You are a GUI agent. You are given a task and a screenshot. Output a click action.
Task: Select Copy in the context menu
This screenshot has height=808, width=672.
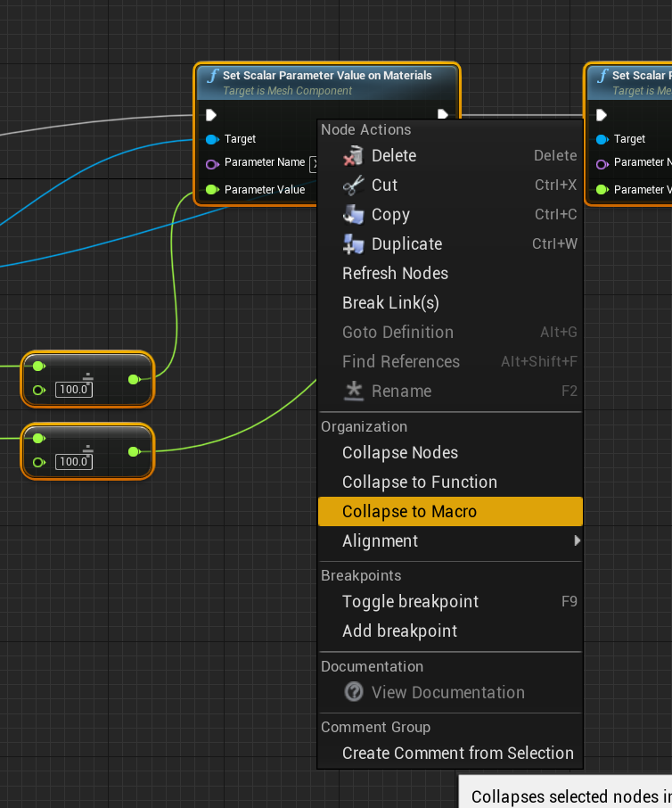pyautogui.click(x=450, y=214)
